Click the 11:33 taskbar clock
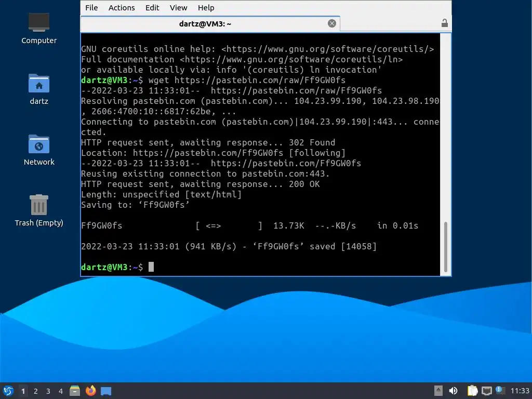Image resolution: width=532 pixels, height=399 pixels. pos(520,391)
